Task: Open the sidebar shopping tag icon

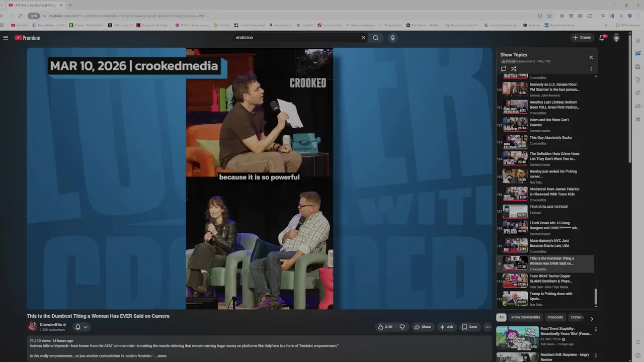Action: [x=638, y=93]
